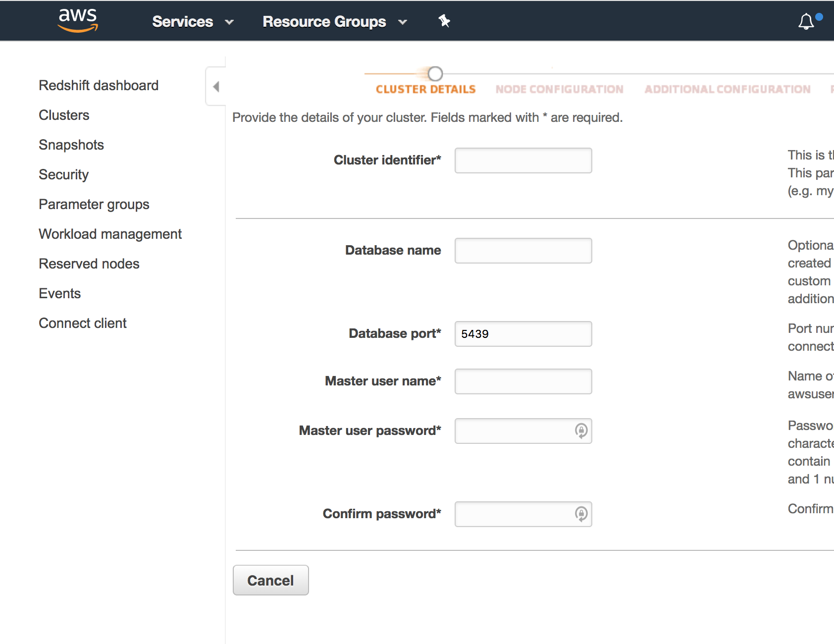Open the Snapshots section
The width and height of the screenshot is (834, 644).
(x=71, y=145)
